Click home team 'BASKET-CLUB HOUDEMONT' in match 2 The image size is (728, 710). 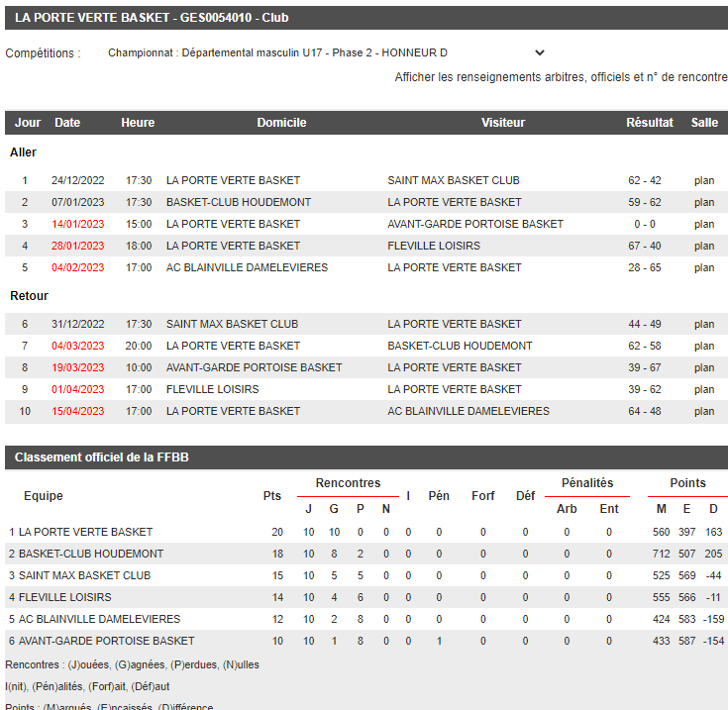pos(239,202)
